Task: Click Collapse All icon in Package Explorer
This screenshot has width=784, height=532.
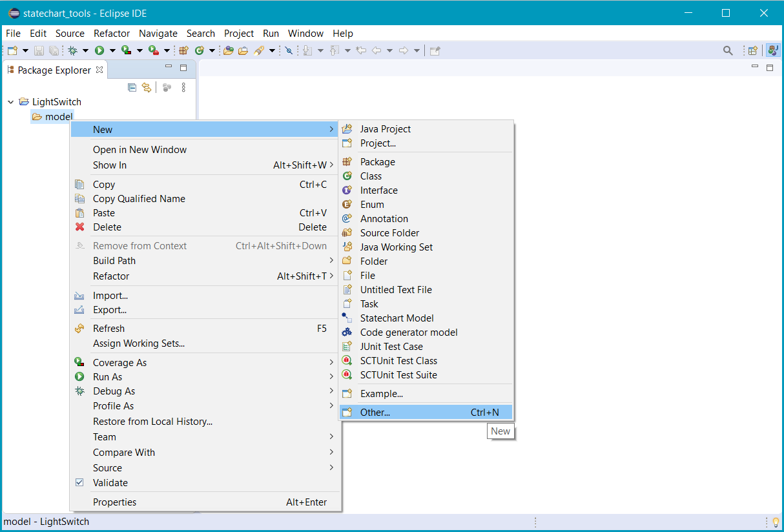Action: [132, 87]
